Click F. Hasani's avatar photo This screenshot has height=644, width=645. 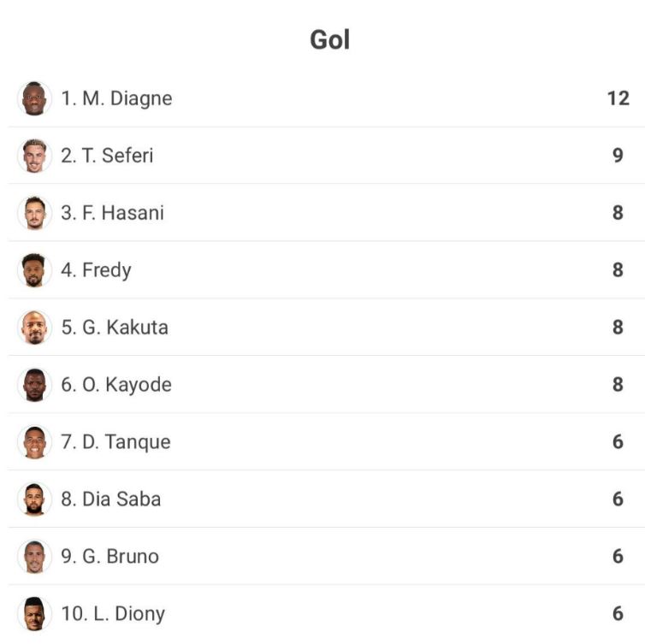pyautogui.click(x=34, y=213)
